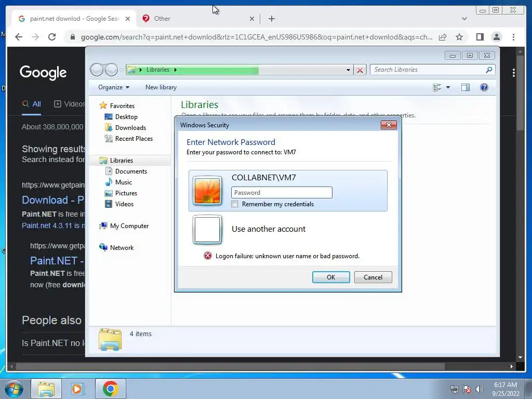The image size is (532, 399).
Task: Click the speaker volume tray icon
Action: (479, 389)
